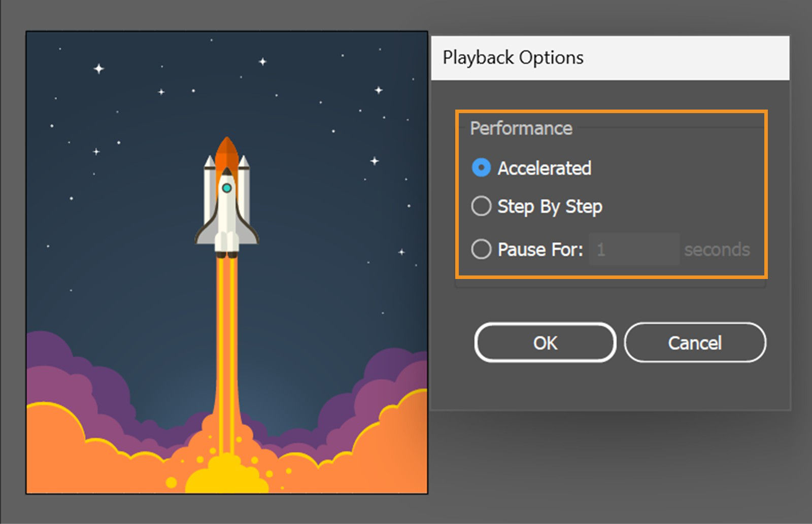Enable the Pause For option

coord(481,250)
